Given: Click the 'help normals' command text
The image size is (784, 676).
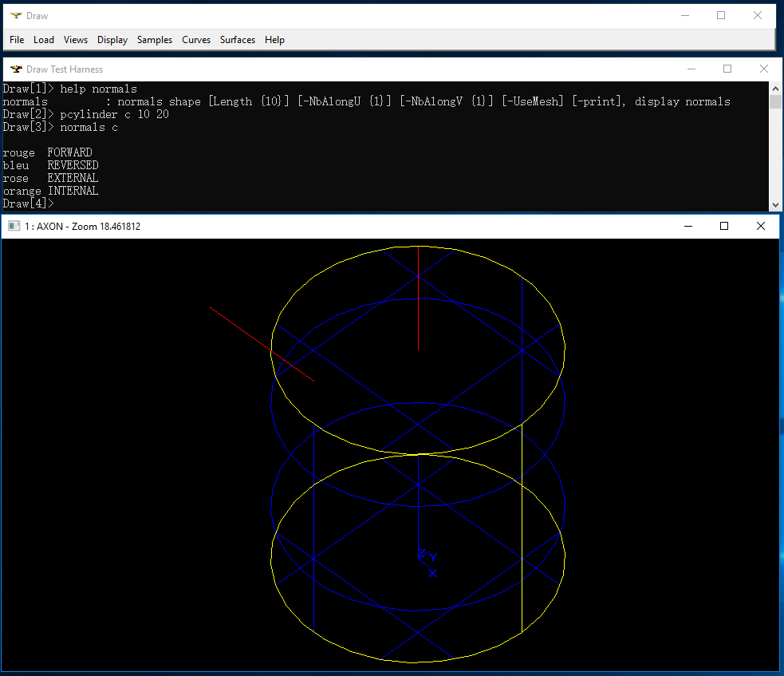Looking at the screenshot, I should pos(99,89).
